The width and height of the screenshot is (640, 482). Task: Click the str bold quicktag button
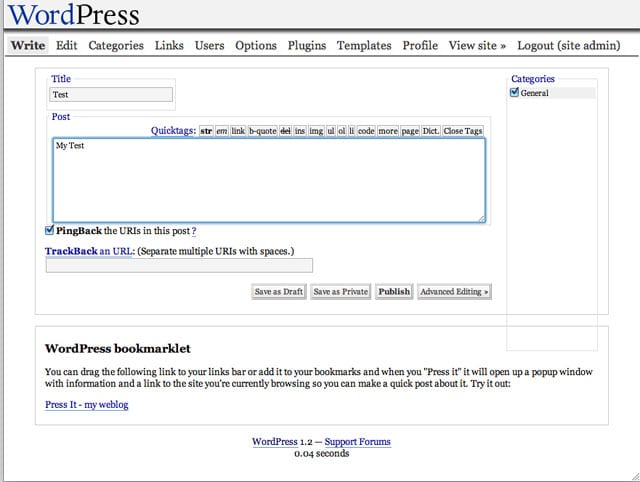click(x=207, y=131)
